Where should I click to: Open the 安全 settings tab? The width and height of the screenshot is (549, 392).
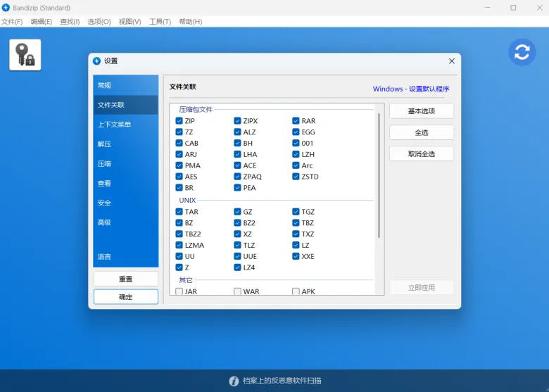[x=126, y=203]
